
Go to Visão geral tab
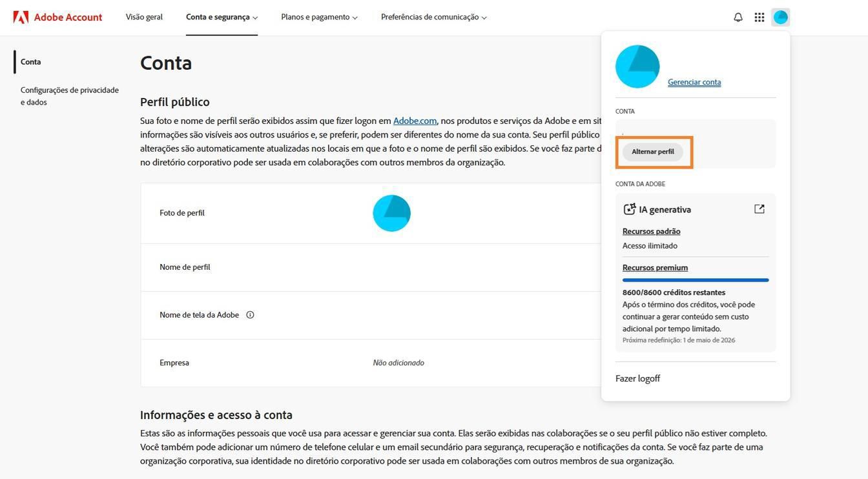(x=144, y=17)
